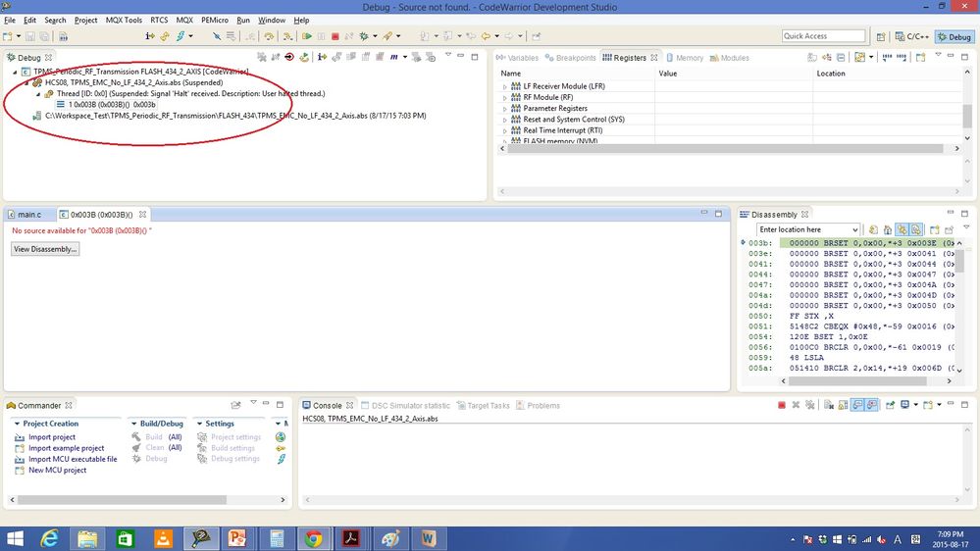Switch to the C/C++ perspective
980x551 pixels.
[912, 36]
